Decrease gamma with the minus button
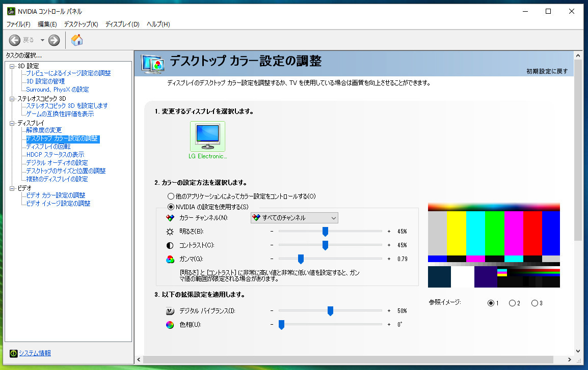 (x=272, y=259)
